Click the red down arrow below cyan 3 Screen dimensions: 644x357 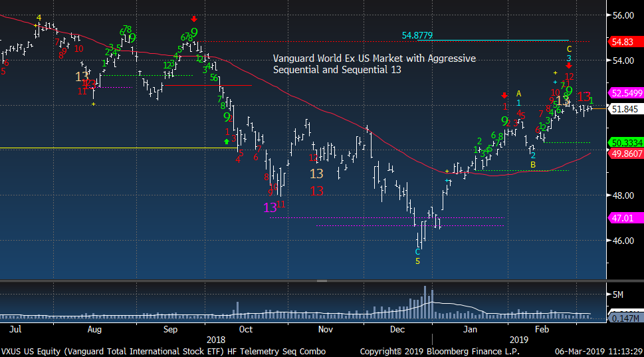[x=569, y=66]
